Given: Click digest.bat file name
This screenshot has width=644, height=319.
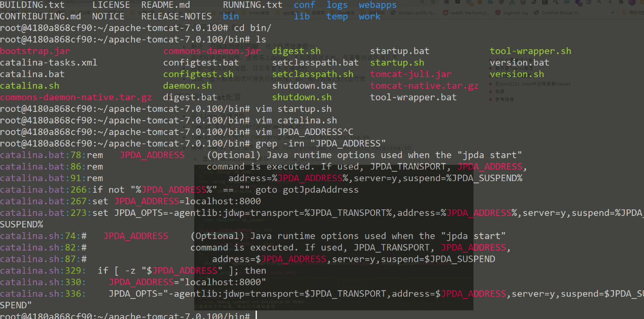Looking at the screenshot, I should click(190, 98).
